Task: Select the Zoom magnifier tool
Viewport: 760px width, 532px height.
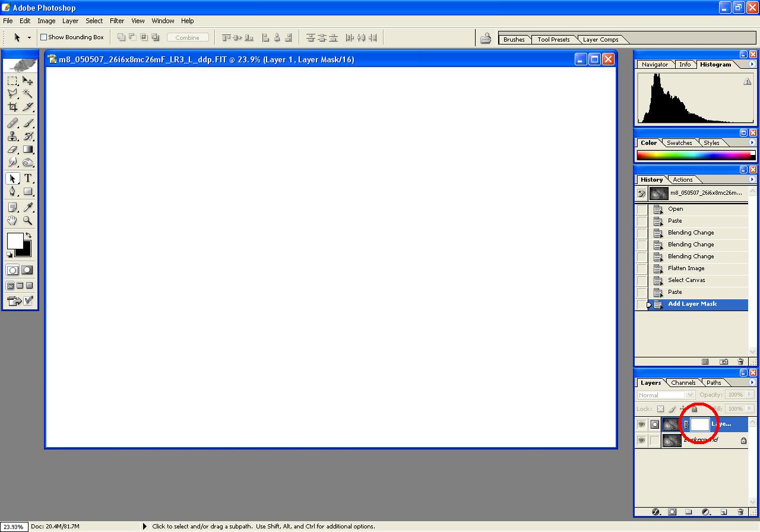Action: [27, 221]
